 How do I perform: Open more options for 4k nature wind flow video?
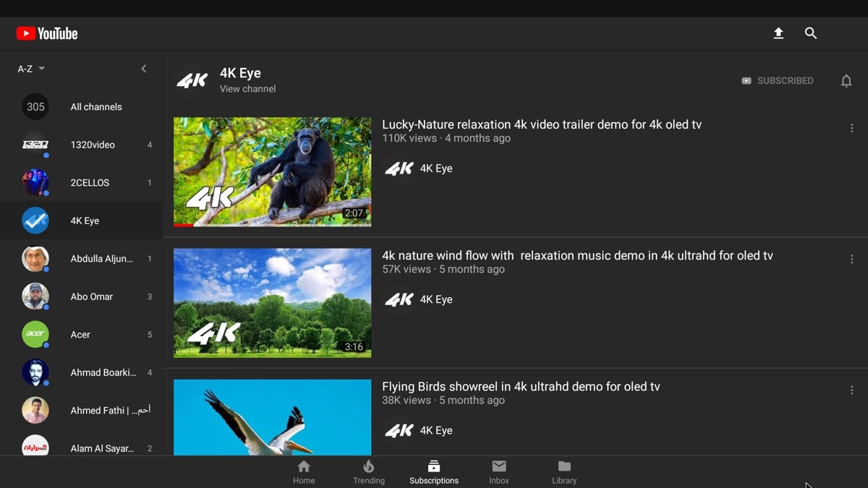click(851, 259)
